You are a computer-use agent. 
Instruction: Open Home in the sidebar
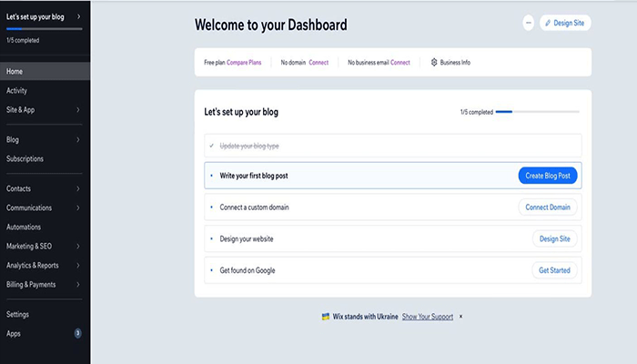pyautogui.click(x=45, y=71)
